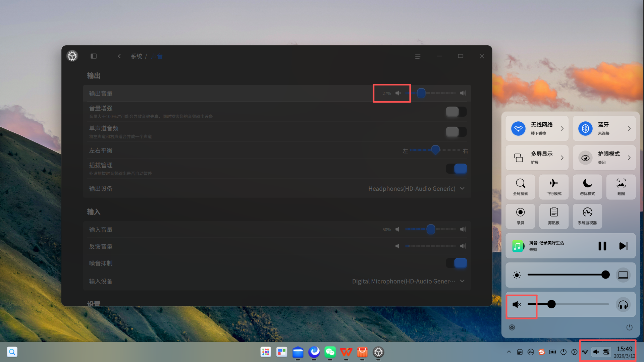
Task: Click the System breadcrumb link
Action: click(136, 56)
